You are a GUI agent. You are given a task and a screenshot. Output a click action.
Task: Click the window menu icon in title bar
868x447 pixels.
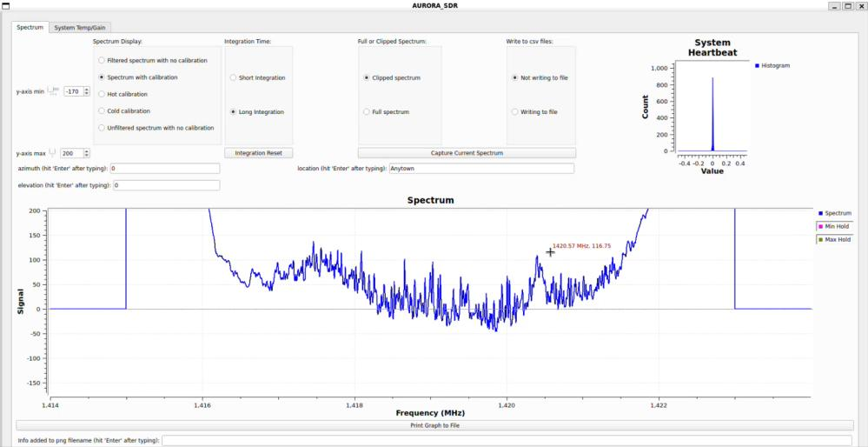pos(5,5)
